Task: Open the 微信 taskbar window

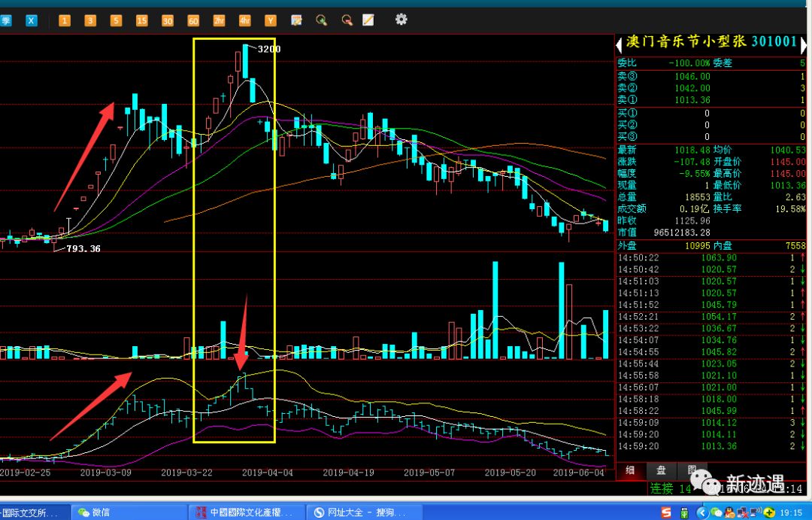Action: 129,512
